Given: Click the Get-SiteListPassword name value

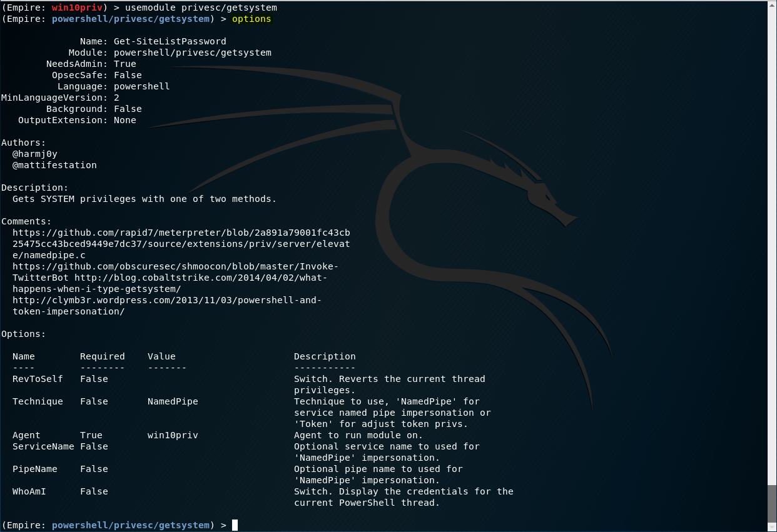Looking at the screenshot, I should [170, 41].
